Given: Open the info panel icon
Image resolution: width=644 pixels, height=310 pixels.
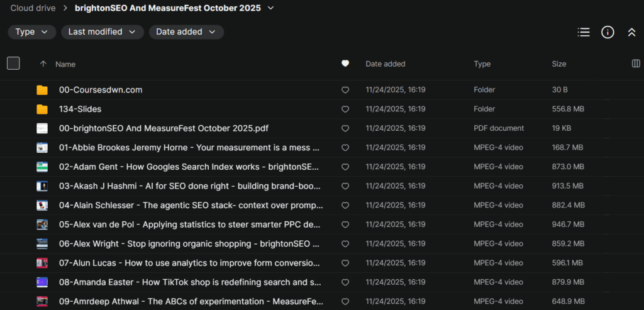Looking at the screenshot, I should 608,32.
